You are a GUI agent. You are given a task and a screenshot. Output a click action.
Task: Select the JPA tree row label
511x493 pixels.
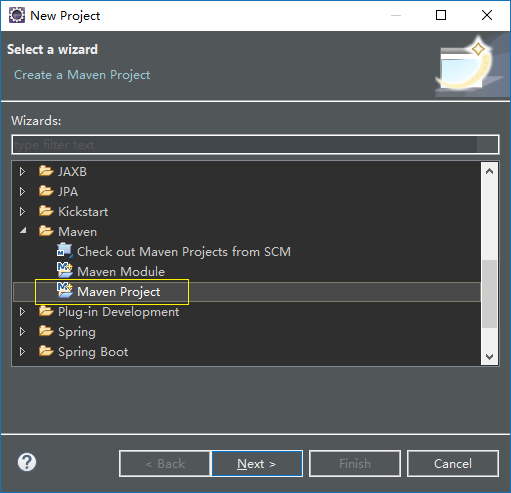click(68, 192)
